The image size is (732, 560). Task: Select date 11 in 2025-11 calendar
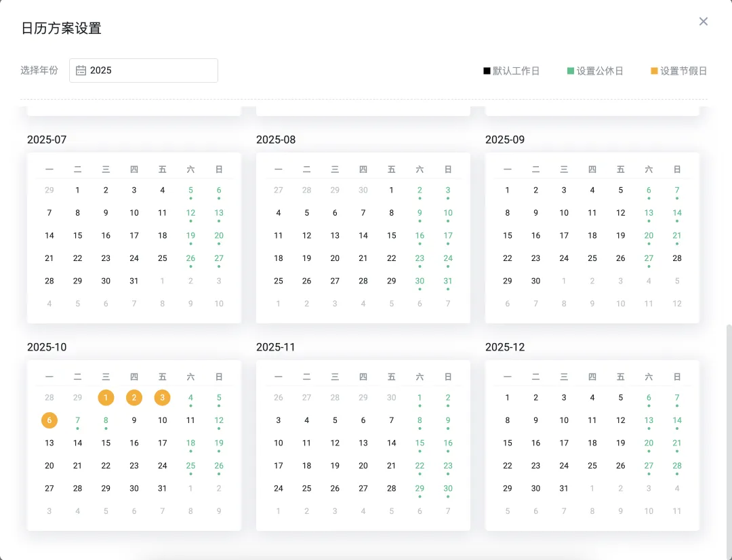click(x=306, y=443)
